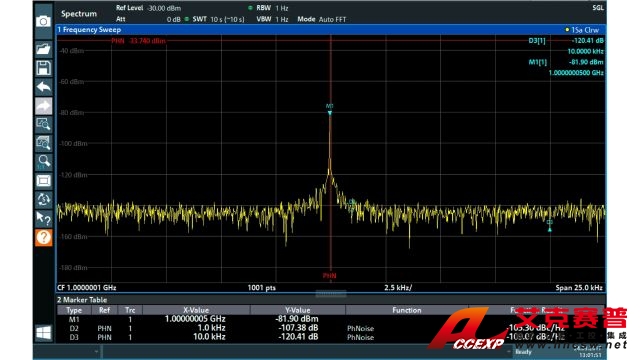640x360 pixels.
Task: Take a screenshot with the camera icon
Action: point(43,21)
